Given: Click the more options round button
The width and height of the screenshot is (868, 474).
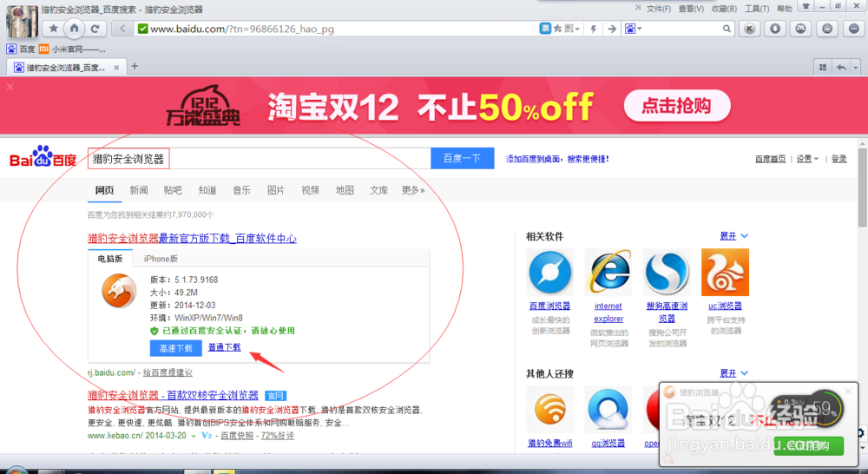Looking at the screenshot, I should (853, 29).
